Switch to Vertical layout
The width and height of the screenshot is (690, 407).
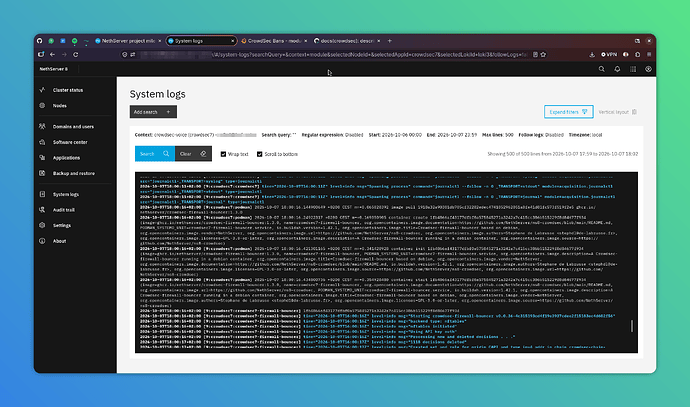(x=617, y=112)
